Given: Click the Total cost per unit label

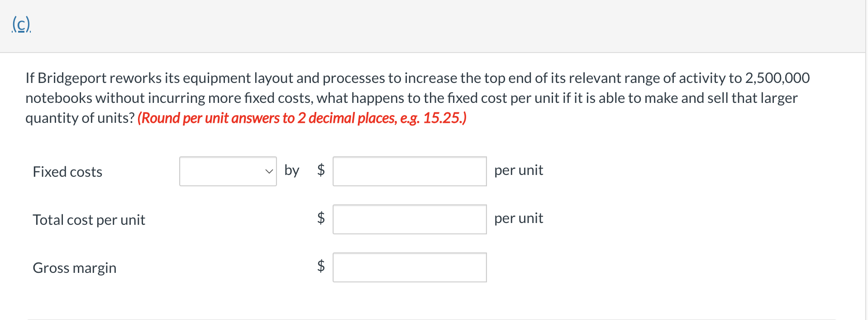Looking at the screenshot, I should [x=89, y=220].
